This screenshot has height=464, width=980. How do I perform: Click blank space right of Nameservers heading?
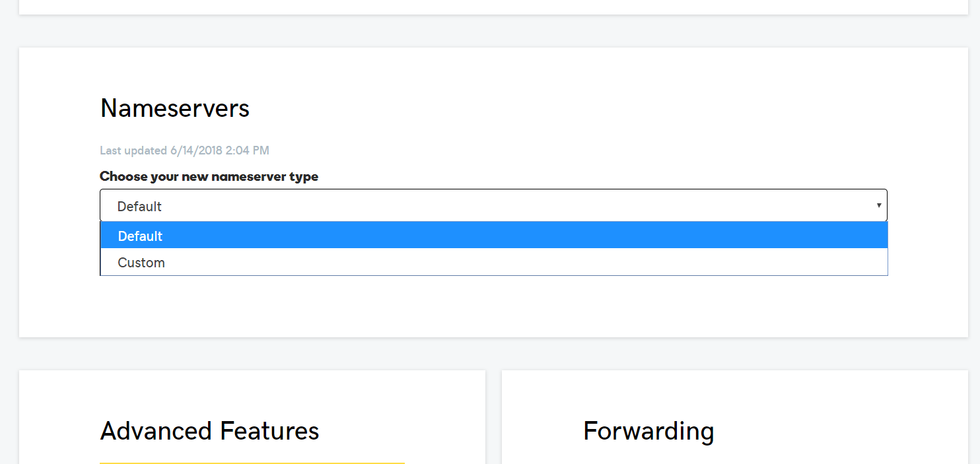coord(528,108)
